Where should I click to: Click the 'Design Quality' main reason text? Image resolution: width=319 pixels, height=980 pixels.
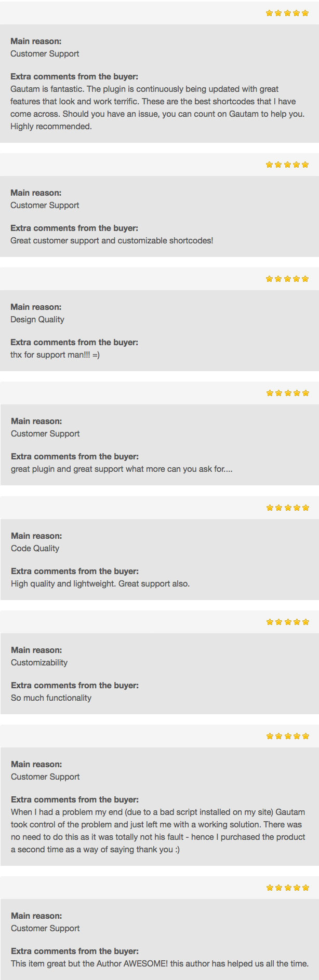click(x=37, y=319)
